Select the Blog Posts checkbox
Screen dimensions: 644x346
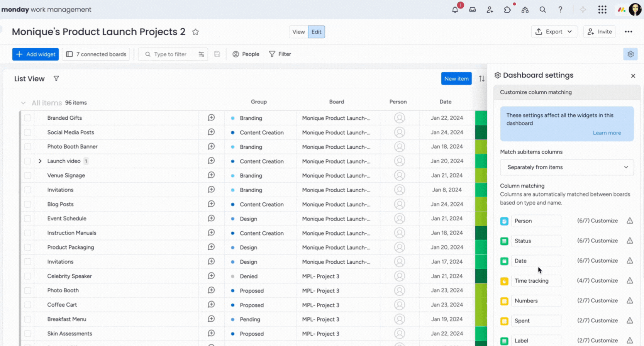pos(28,204)
